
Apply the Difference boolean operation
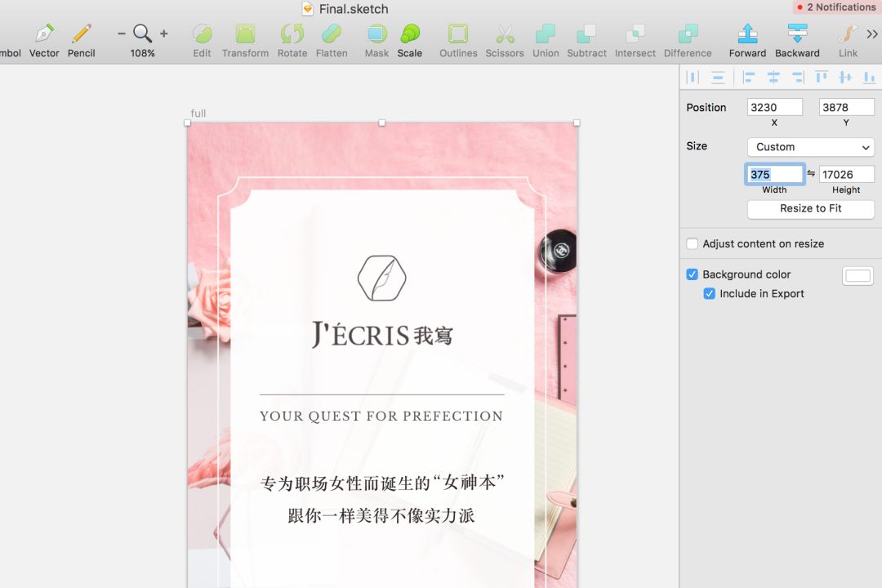[688, 40]
